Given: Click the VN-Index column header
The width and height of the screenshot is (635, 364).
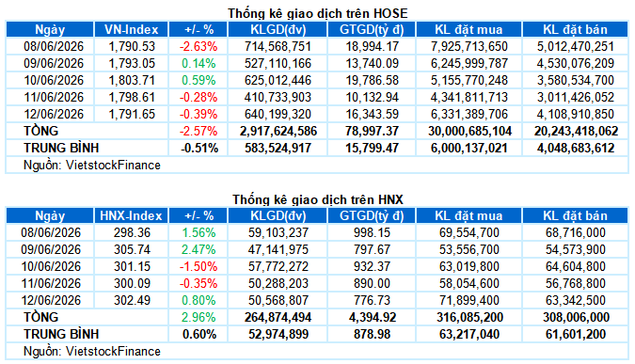Looking at the screenshot, I should click(x=131, y=29).
